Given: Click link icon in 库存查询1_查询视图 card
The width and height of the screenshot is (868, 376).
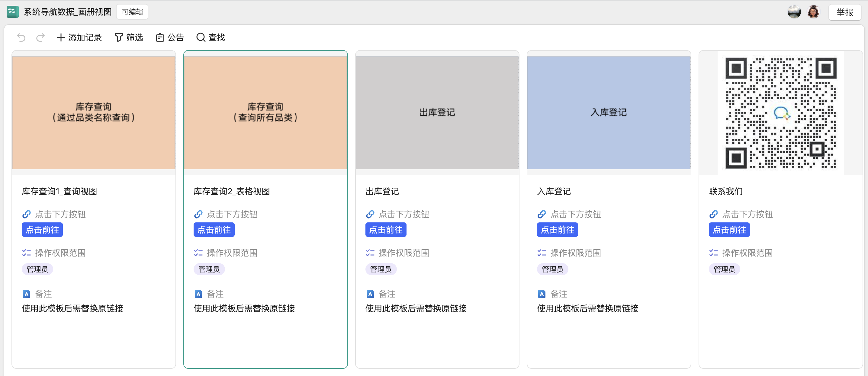Looking at the screenshot, I should (27, 215).
